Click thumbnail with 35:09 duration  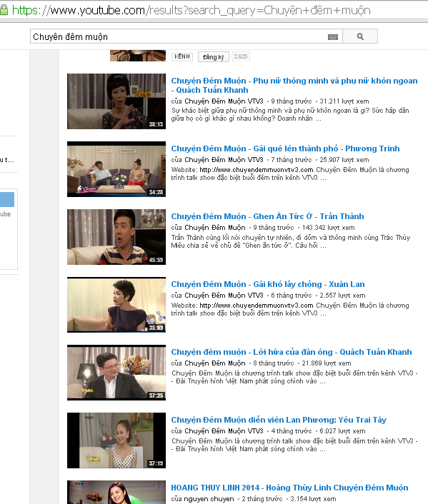[x=116, y=305]
